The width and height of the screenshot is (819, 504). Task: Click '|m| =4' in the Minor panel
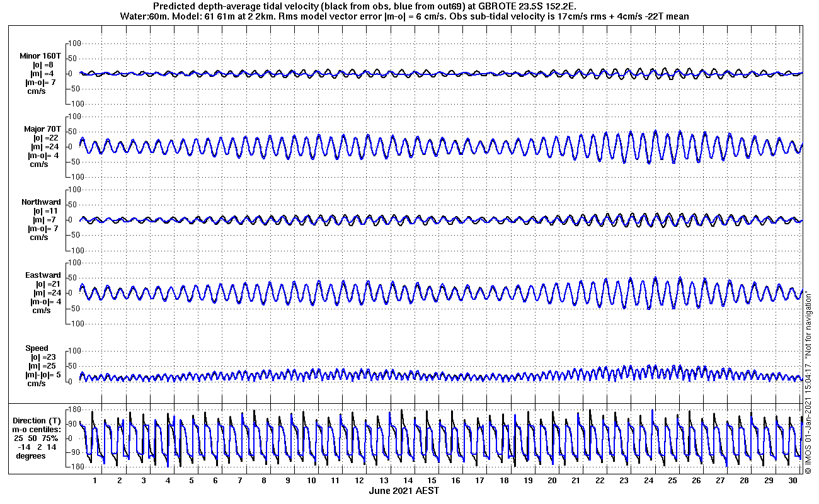(43, 74)
